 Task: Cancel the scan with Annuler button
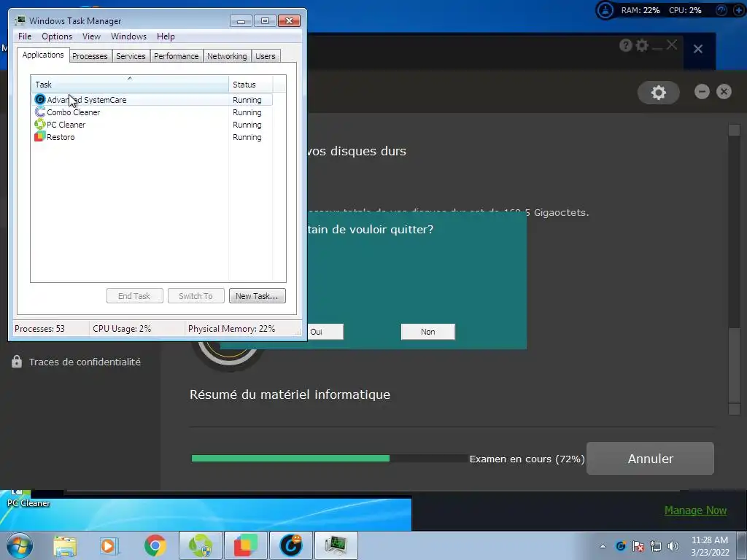[650, 458]
